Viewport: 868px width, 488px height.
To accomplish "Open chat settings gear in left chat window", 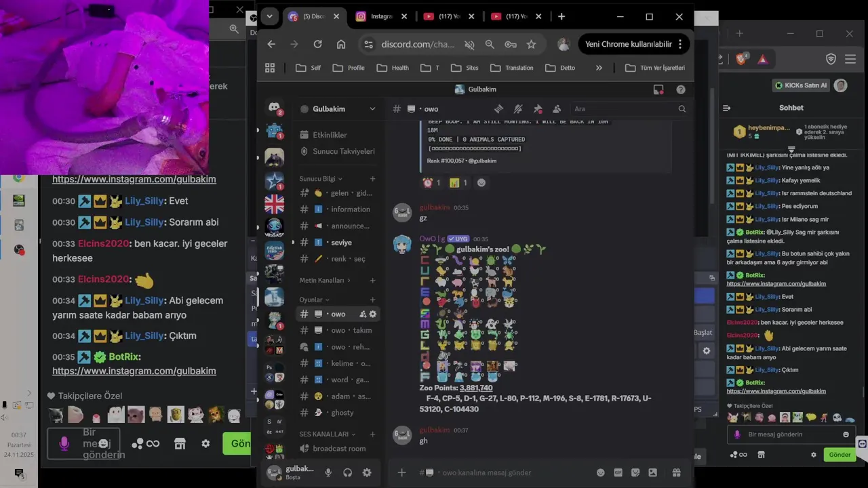I will click(205, 443).
